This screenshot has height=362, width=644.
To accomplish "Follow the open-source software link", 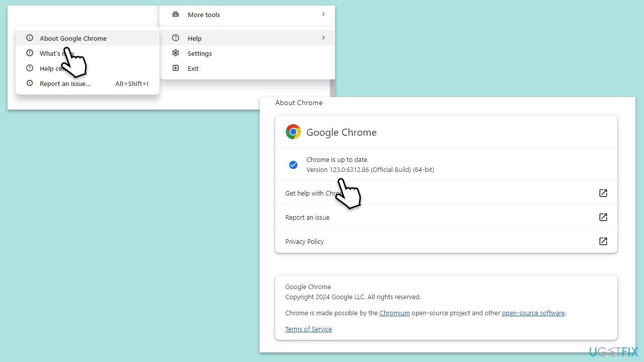I will click(533, 313).
